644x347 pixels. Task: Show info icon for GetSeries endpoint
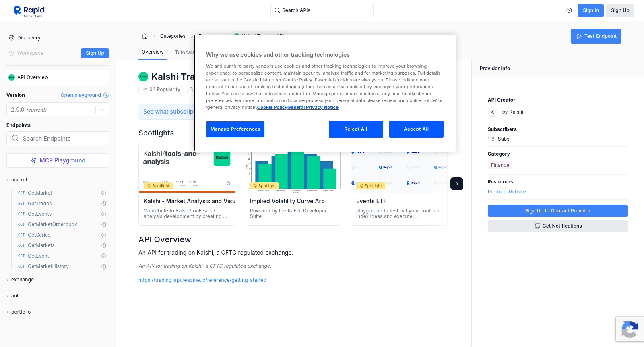104,235
